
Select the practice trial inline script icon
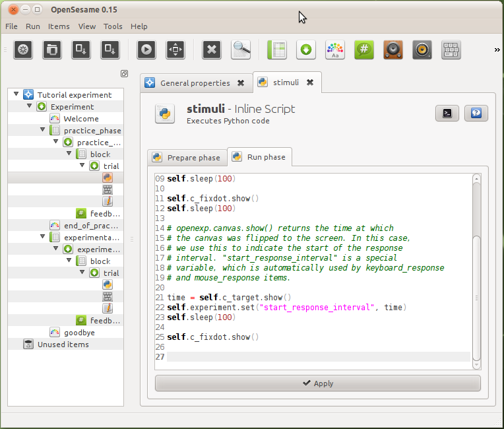[108, 178]
